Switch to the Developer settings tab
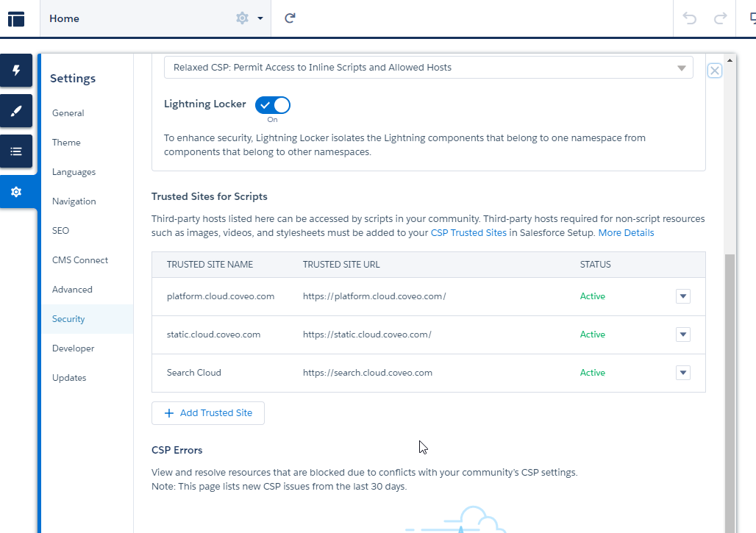 (x=73, y=348)
